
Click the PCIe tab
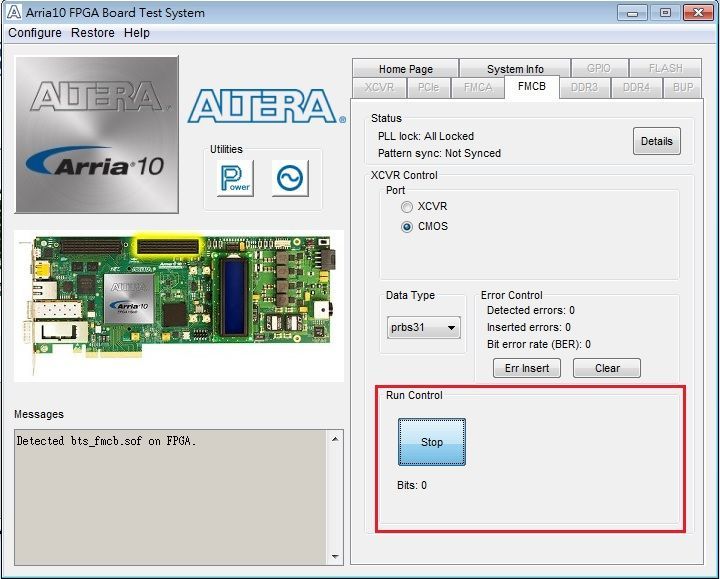[x=428, y=88]
